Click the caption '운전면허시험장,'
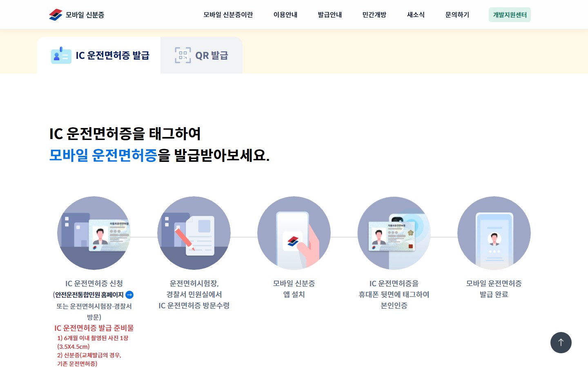 [194, 283]
